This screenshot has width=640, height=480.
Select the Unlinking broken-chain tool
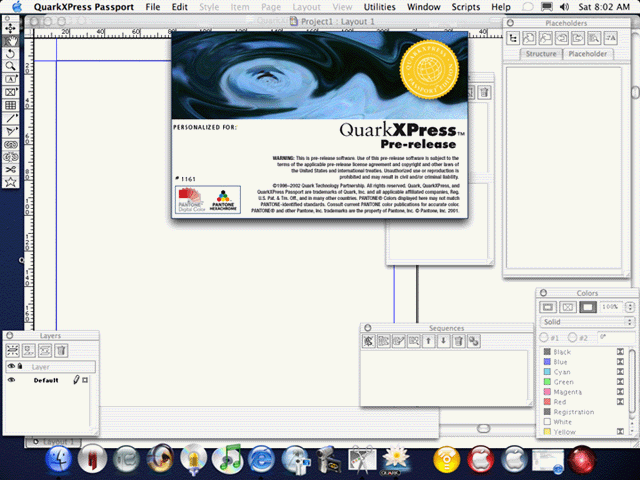10,157
